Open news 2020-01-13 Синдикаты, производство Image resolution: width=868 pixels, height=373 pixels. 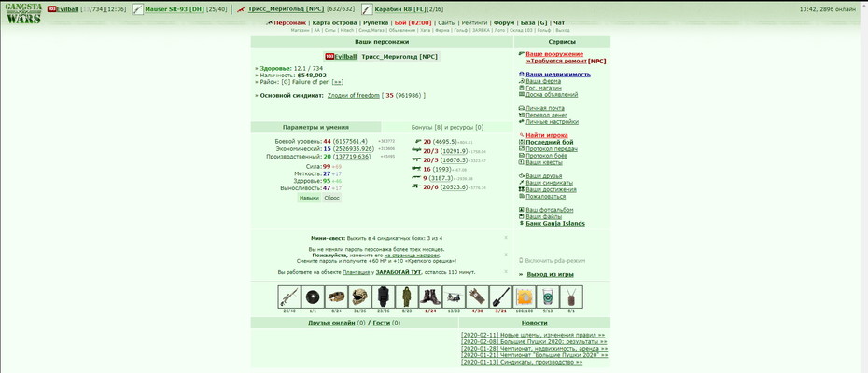pos(522,362)
